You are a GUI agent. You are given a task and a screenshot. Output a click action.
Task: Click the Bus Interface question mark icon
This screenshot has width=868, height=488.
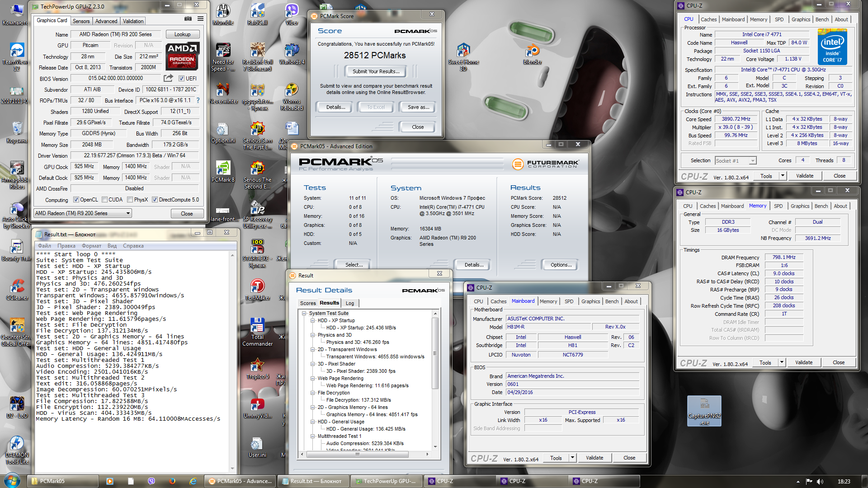click(x=198, y=100)
